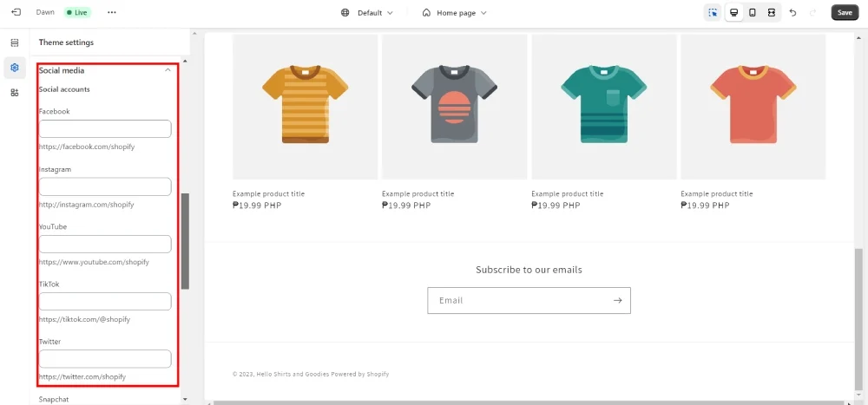Screen dimensions: 868x405
Task: Collapse the Social media section
Action: [168, 70]
